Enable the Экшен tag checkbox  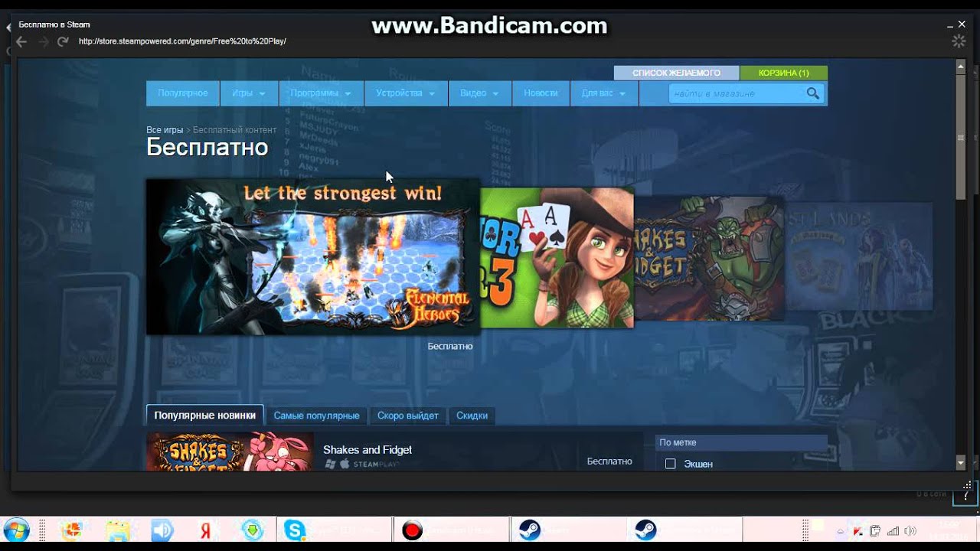[671, 464]
